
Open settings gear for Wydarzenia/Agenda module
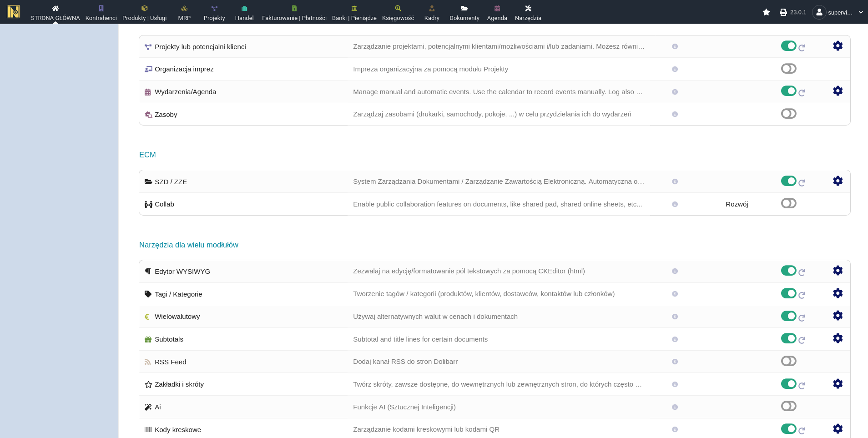838,91
